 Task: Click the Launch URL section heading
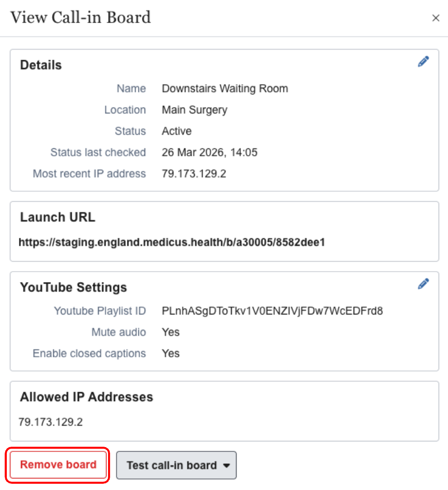point(57,218)
